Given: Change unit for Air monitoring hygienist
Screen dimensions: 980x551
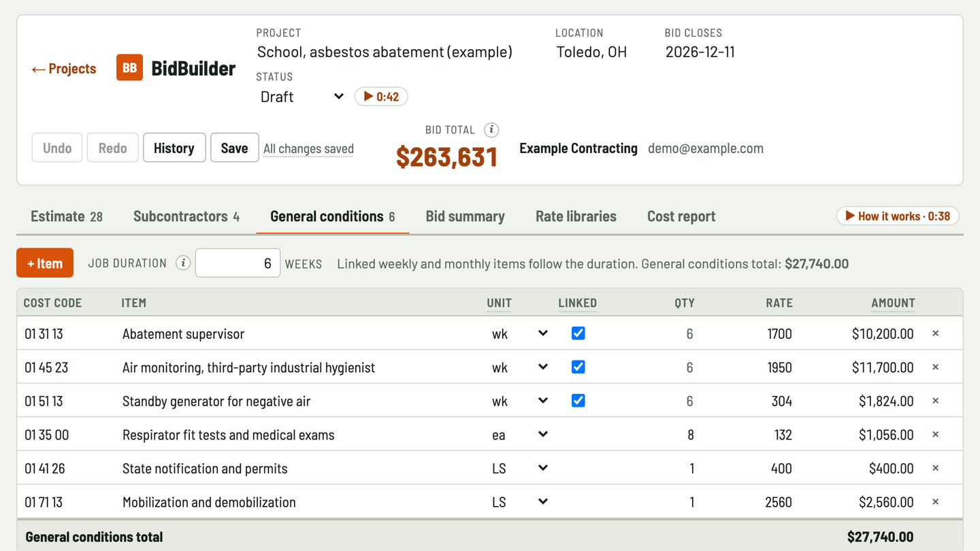Looking at the screenshot, I should coord(519,367).
